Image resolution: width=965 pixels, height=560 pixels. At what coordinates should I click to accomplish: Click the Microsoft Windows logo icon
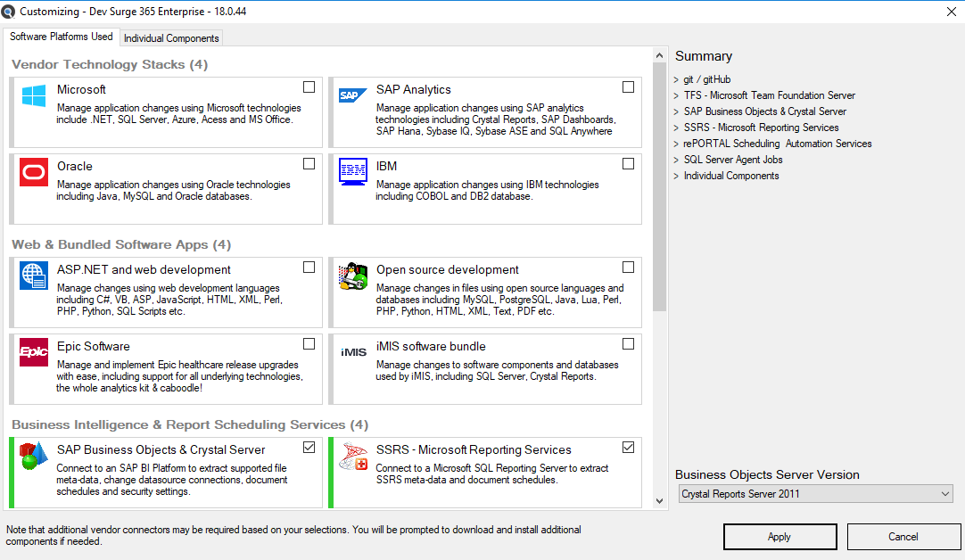click(x=33, y=96)
